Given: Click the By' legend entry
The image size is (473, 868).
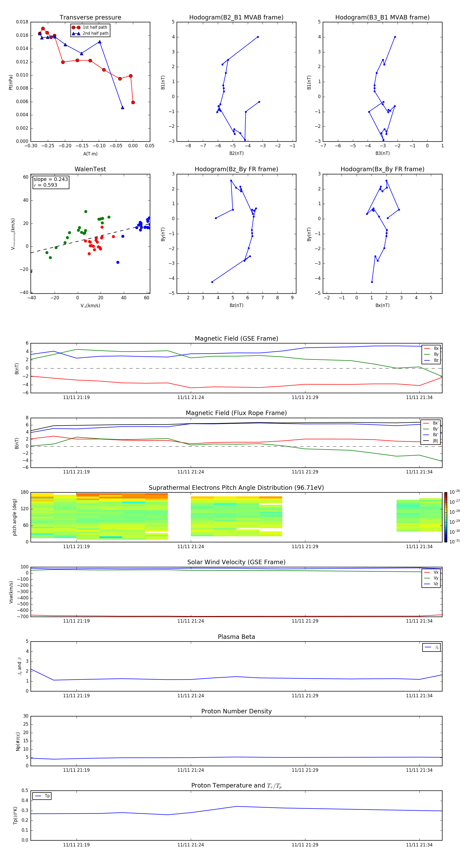Looking at the screenshot, I should (431, 429).
